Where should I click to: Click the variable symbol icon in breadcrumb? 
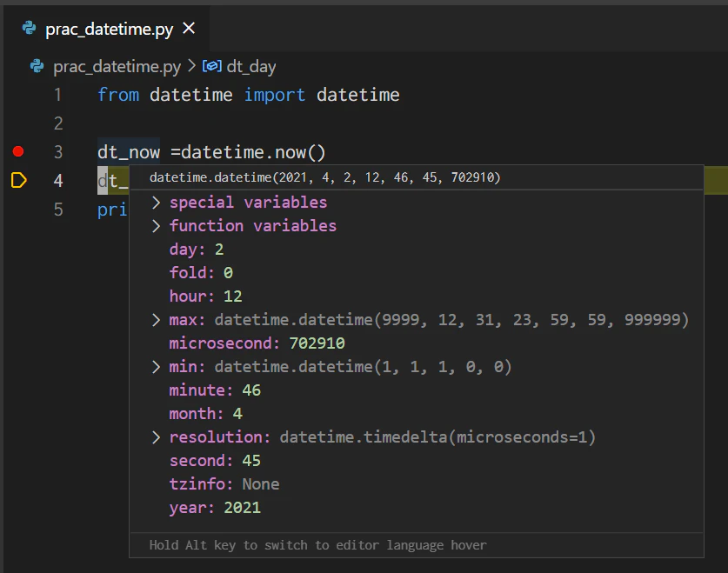(211, 66)
